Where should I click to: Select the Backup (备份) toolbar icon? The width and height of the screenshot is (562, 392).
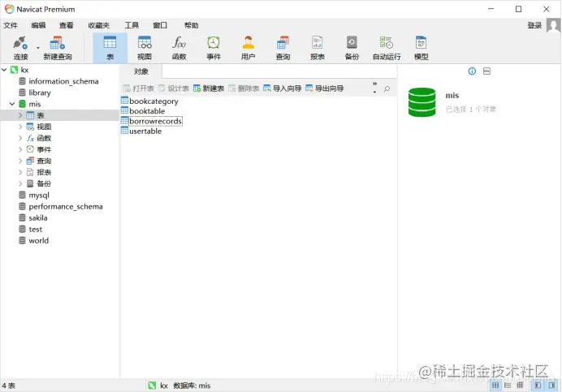click(352, 48)
